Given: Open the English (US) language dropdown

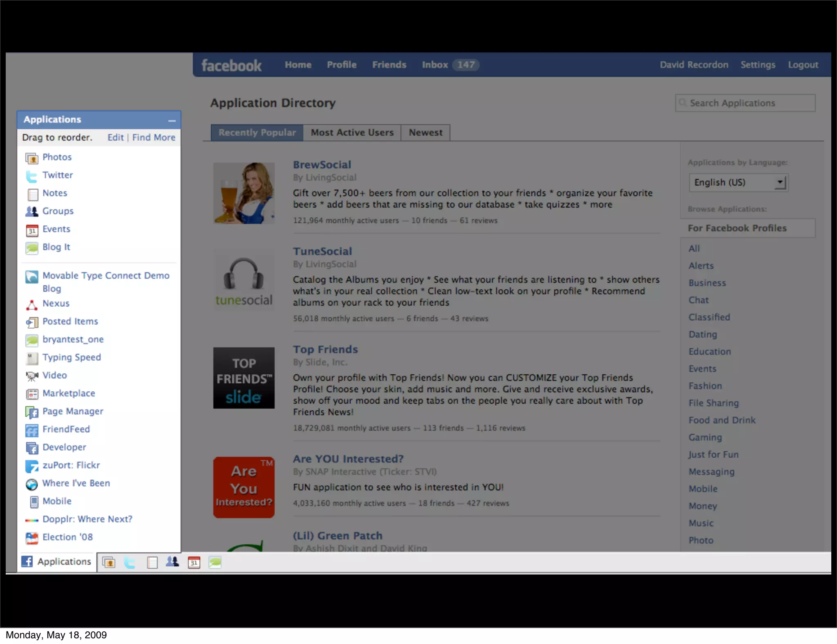Looking at the screenshot, I should (738, 182).
